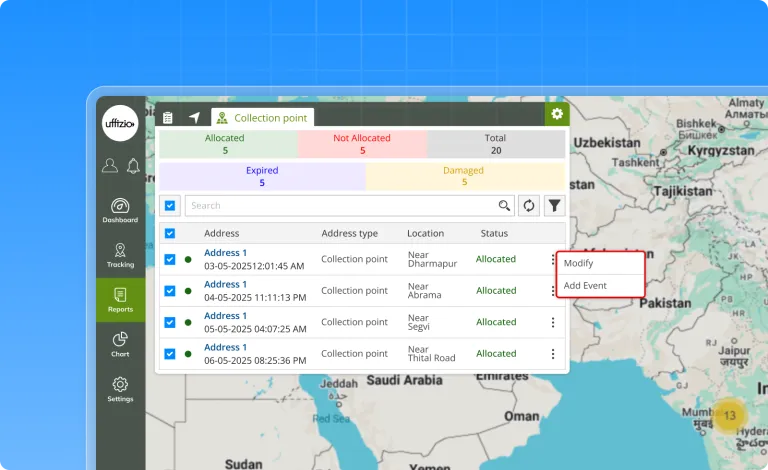
Task: Click into the Search input field
Action: click(x=340, y=206)
